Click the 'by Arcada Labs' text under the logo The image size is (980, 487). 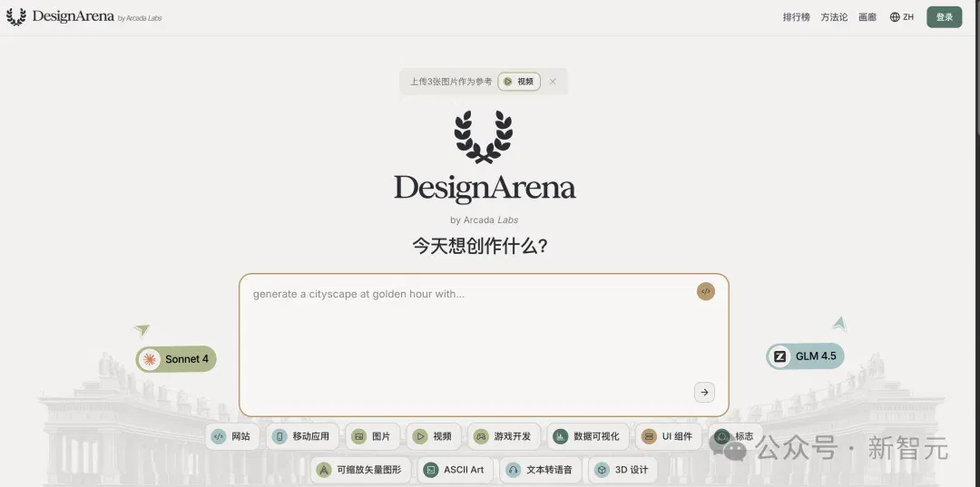484,219
